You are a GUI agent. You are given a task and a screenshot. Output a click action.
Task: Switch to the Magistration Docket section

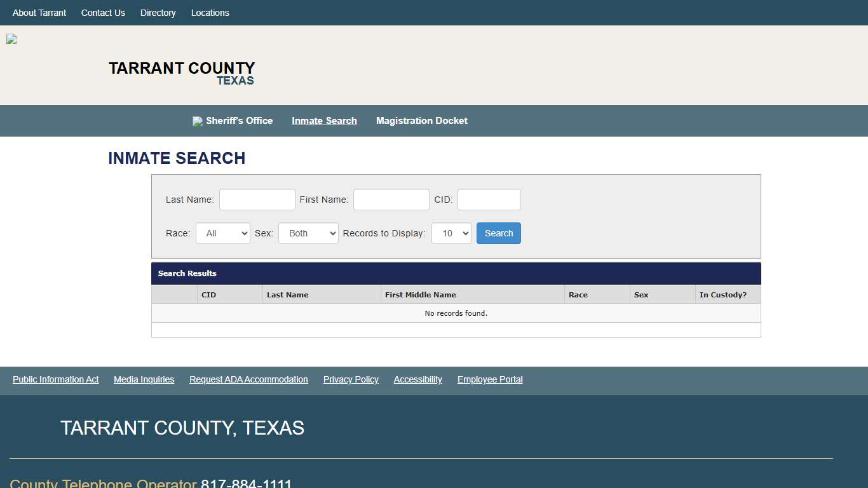coord(421,121)
